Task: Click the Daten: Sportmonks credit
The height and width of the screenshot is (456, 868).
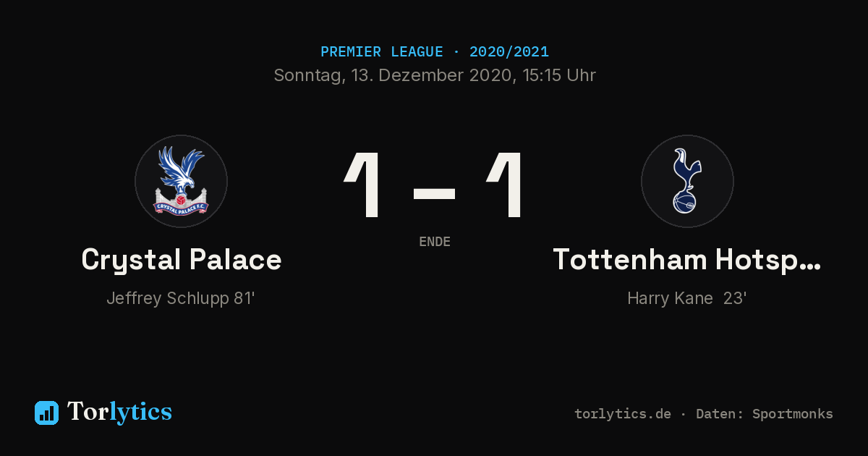Action: coord(765,414)
